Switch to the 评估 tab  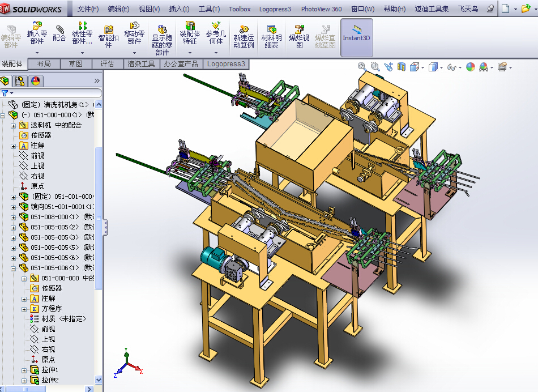click(108, 64)
